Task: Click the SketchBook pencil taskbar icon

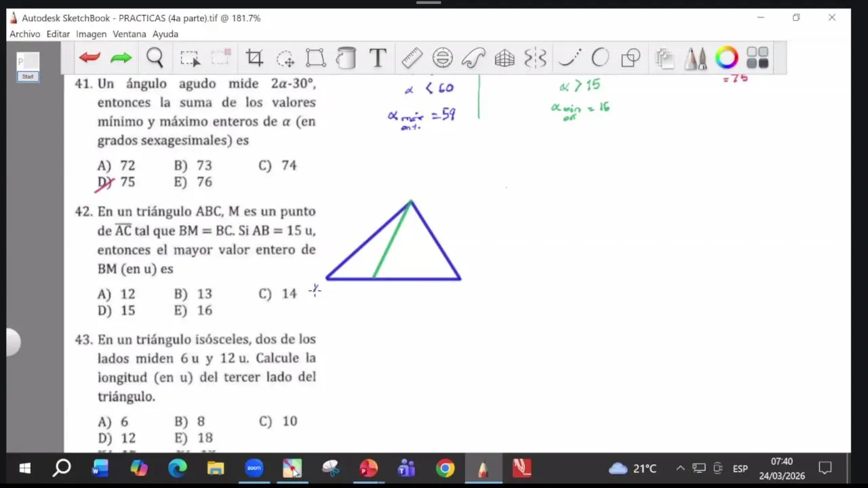Action: (x=483, y=468)
